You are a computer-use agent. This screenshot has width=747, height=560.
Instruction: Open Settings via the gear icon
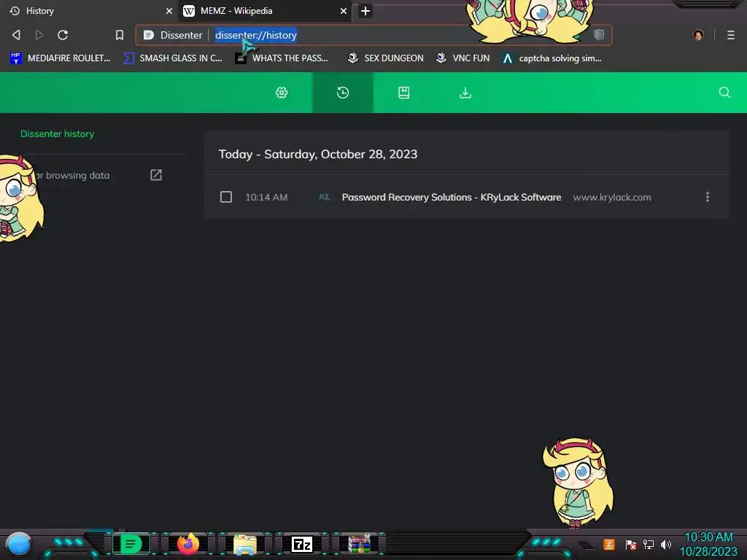point(282,93)
